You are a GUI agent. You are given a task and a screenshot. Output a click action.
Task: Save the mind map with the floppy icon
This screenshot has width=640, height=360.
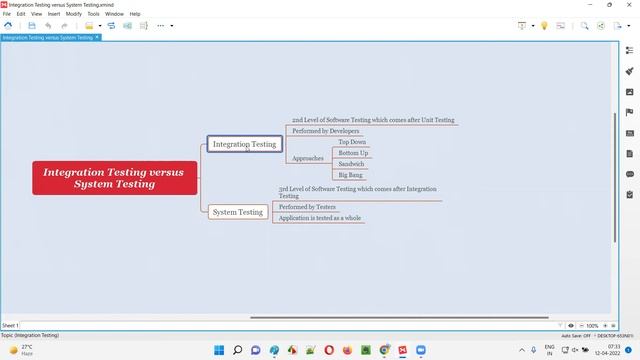point(32,26)
